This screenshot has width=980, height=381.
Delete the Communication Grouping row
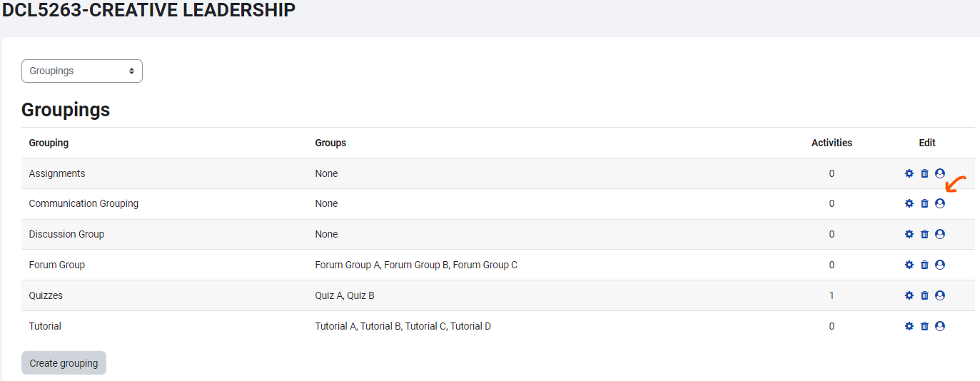coord(924,203)
